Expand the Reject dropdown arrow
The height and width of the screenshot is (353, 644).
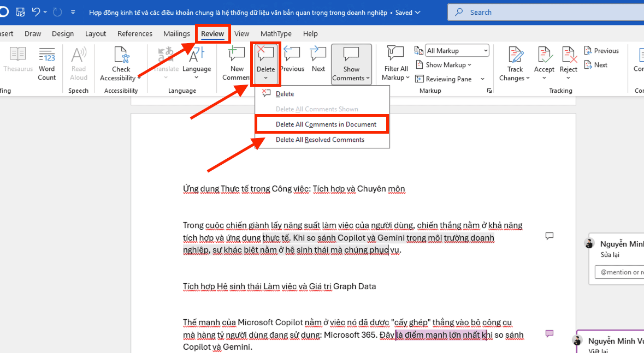pyautogui.click(x=569, y=78)
